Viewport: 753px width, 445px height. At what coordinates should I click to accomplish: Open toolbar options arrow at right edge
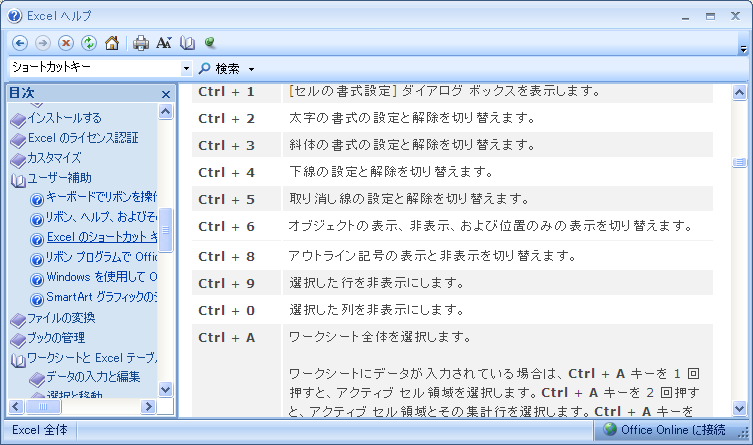743,49
